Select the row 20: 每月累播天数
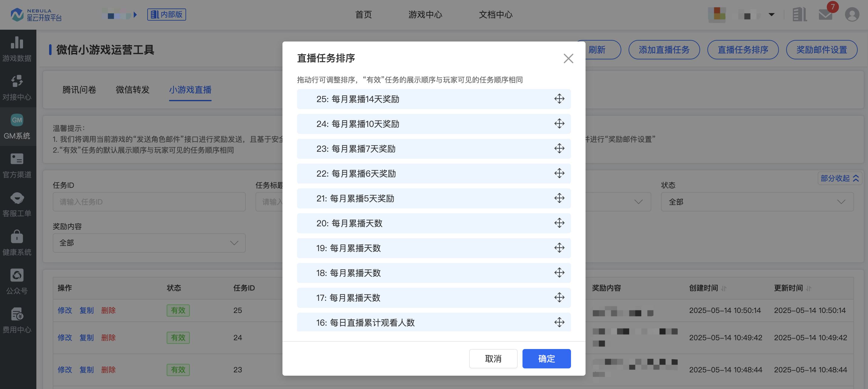Viewport: 868px width, 389px height. tap(434, 223)
